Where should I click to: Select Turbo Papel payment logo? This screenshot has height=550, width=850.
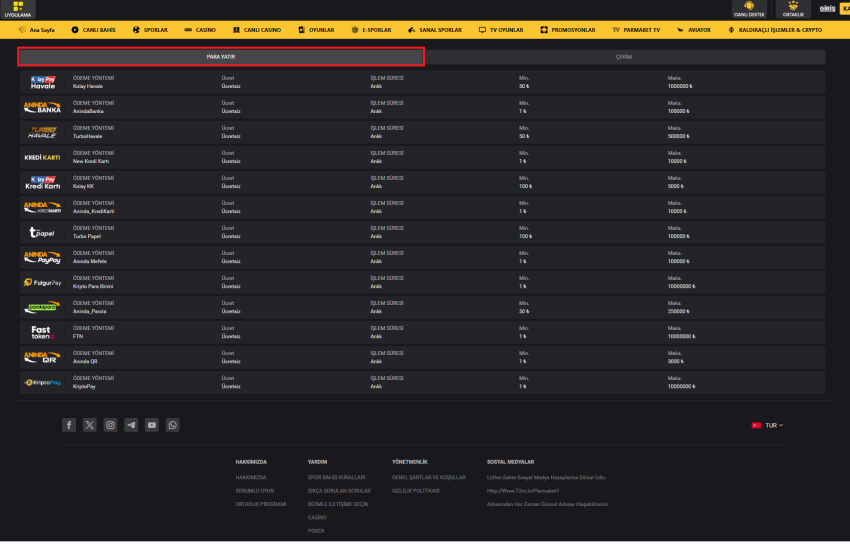point(42,232)
